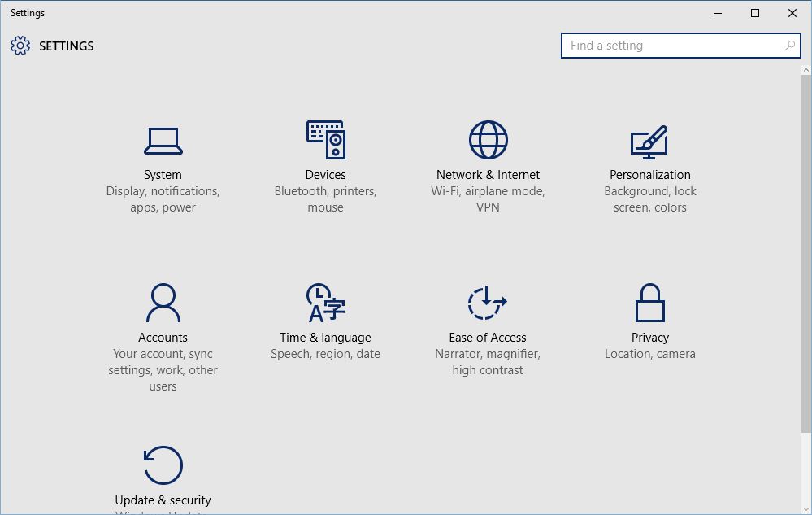Screen dimensions: 812x515
Task: Click the Personalization category label
Action: pos(650,175)
